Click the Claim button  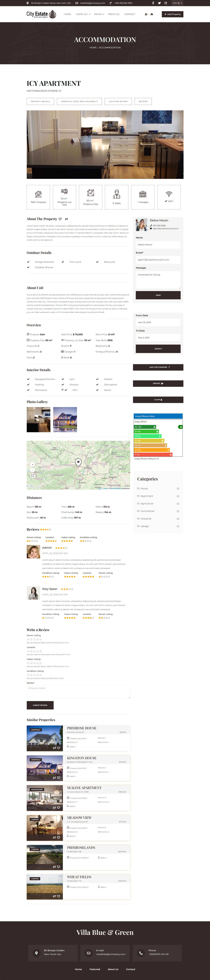158,400
